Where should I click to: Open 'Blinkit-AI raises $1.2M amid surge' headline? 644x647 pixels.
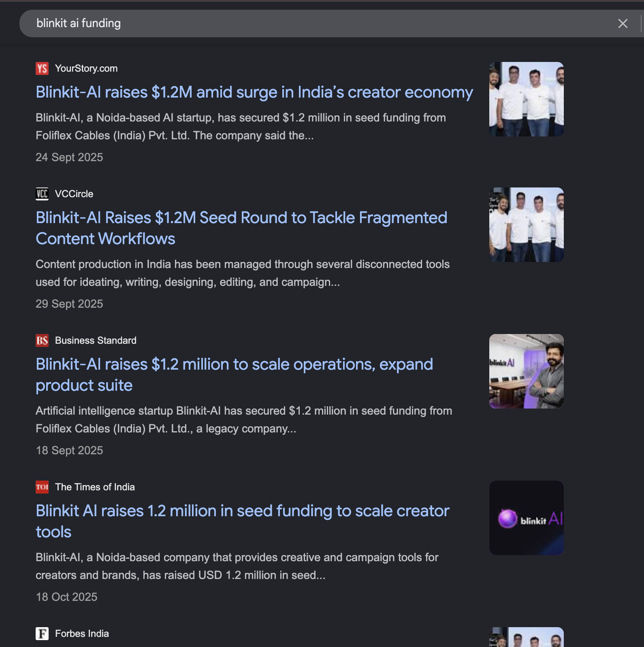click(x=254, y=92)
